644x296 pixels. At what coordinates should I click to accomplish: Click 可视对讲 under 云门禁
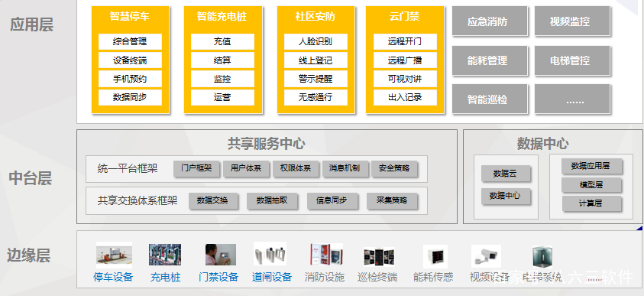coord(405,79)
